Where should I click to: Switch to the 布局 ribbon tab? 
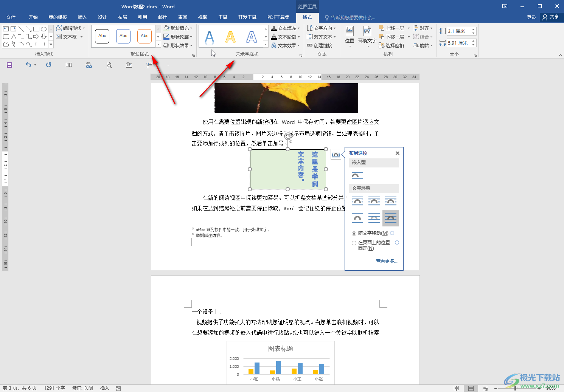tap(123, 17)
